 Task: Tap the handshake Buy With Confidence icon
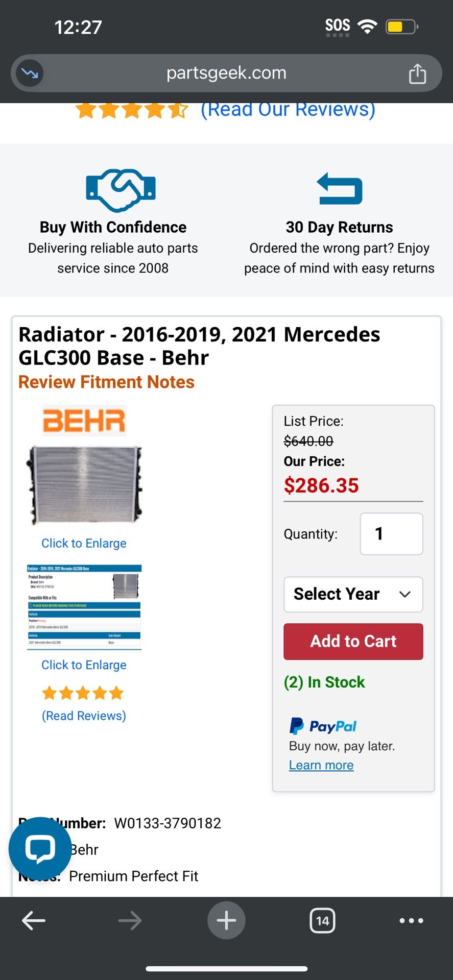pos(121,190)
